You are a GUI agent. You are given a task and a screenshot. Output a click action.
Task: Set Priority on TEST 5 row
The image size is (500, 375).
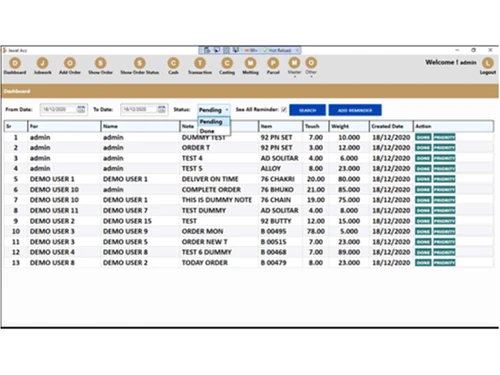point(444,169)
